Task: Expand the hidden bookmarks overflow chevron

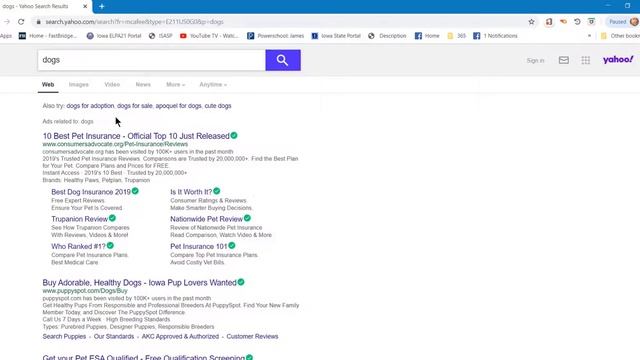Action: [x=589, y=36]
